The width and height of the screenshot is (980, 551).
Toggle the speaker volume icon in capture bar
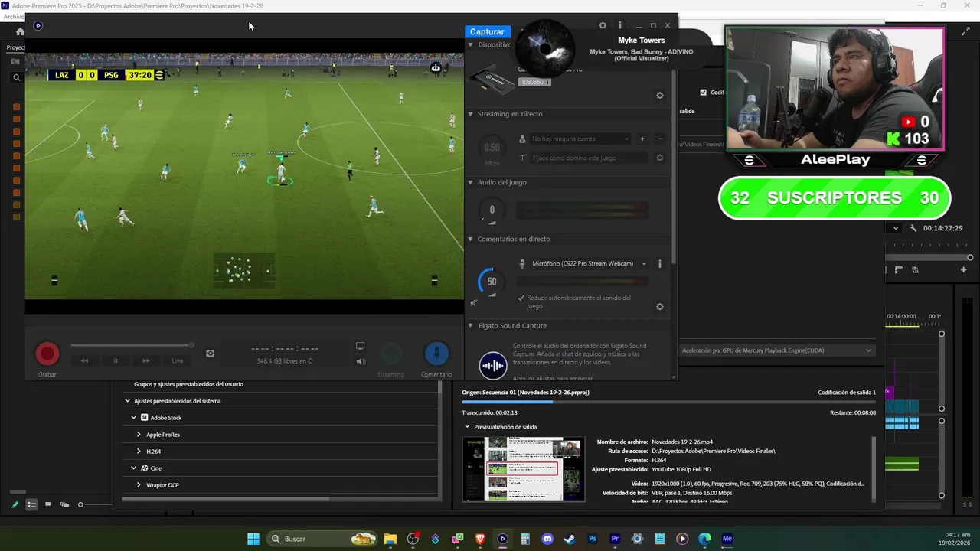361,361
